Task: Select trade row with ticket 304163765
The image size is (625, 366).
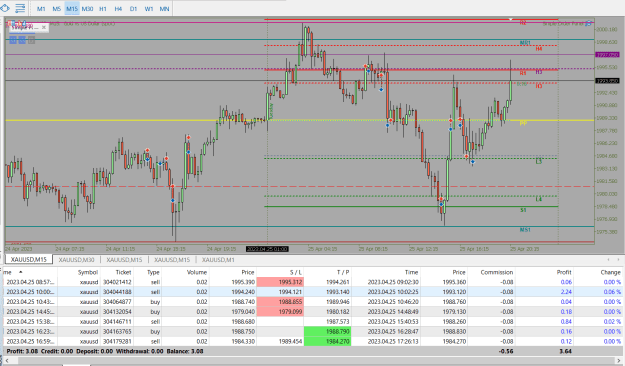Action: pyautogui.click(x=312, y=332)
